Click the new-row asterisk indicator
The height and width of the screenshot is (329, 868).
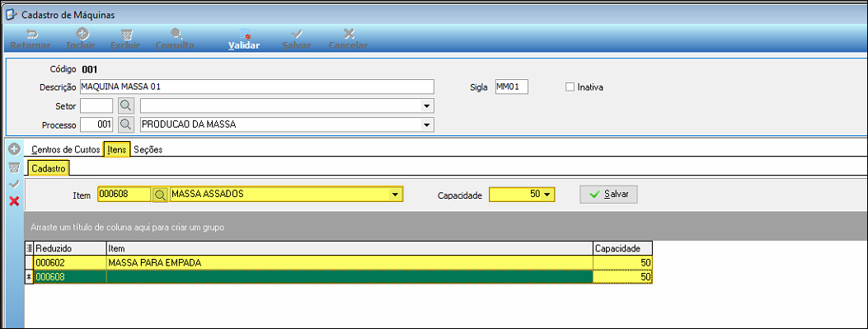click(x=30, y=276)
